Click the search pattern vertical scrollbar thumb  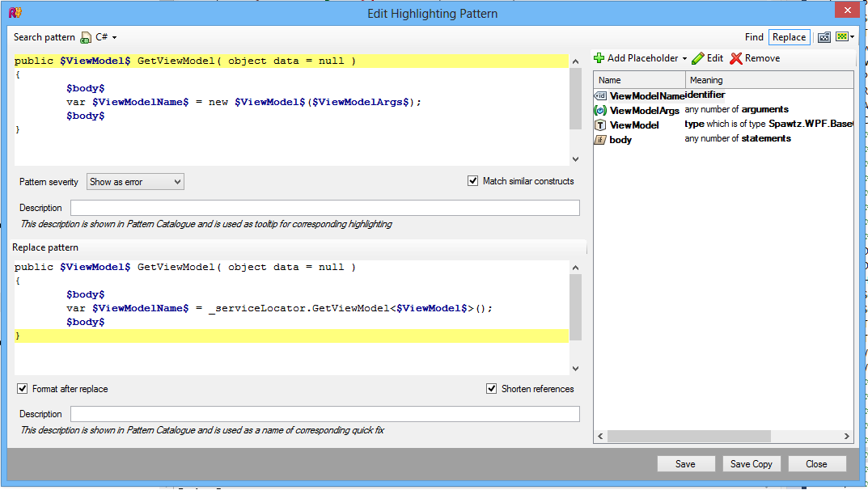[575, 99]
